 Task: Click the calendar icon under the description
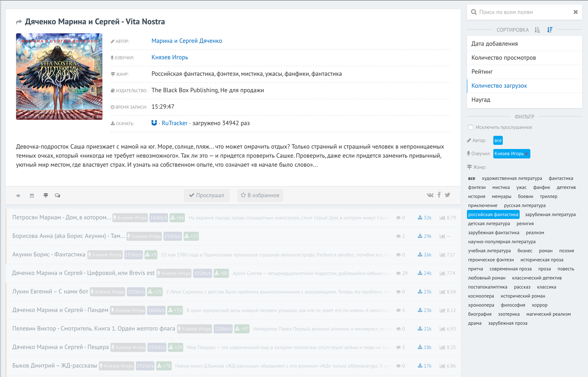pos(32,196)
